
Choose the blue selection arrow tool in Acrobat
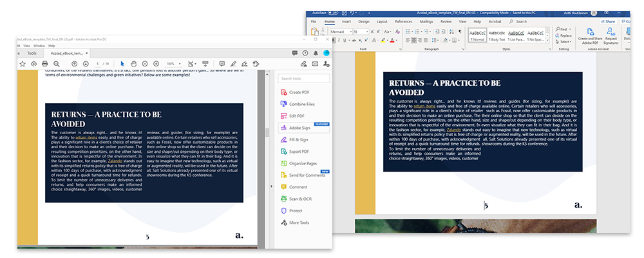click(x=122, y=64)
